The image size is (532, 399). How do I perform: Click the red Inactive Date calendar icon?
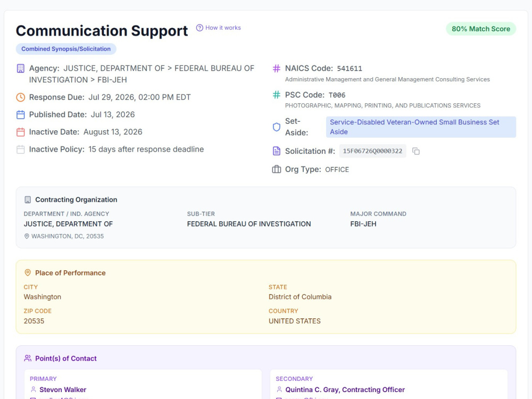point(21,132)
